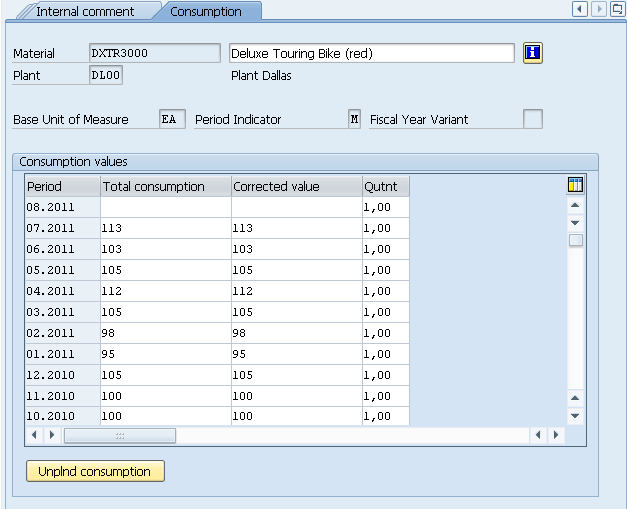Click the Fiscal Year Variant field
Viewport: 627px width, 509px height.
pos(533,119)
